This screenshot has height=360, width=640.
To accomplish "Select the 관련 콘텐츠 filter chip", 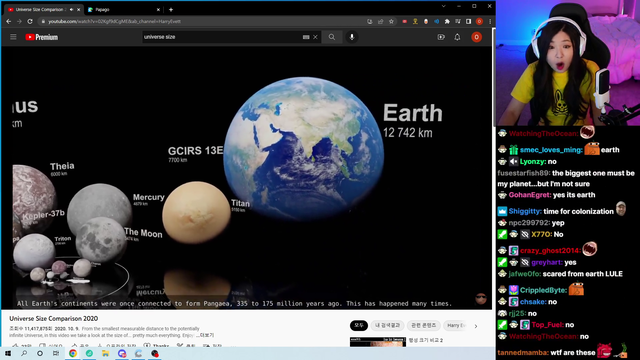I will click(423, 325).
